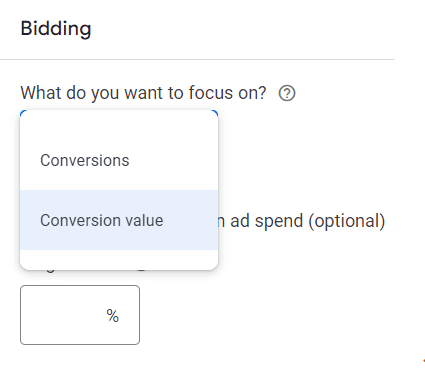The height and width of the screenshot is (380, 425).
Task: Click blank area atop the open dropdown
Action: click(x=119, y=121)
